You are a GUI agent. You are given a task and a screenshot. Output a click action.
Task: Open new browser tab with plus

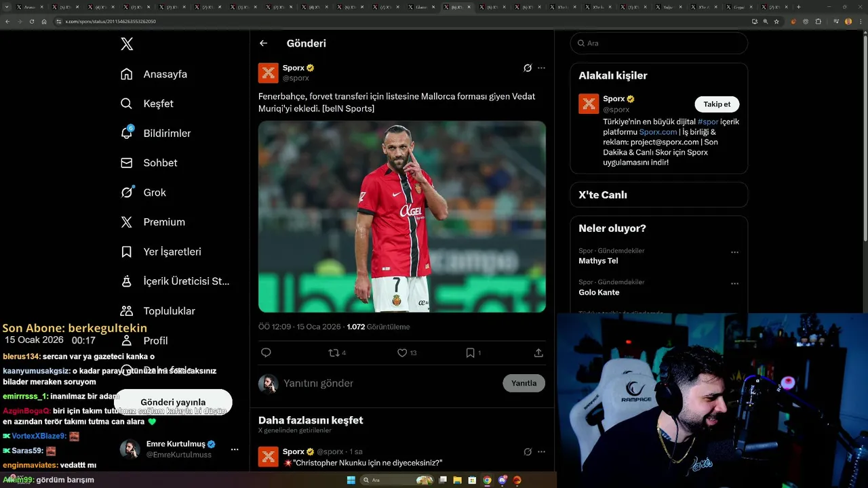(798, 7)
